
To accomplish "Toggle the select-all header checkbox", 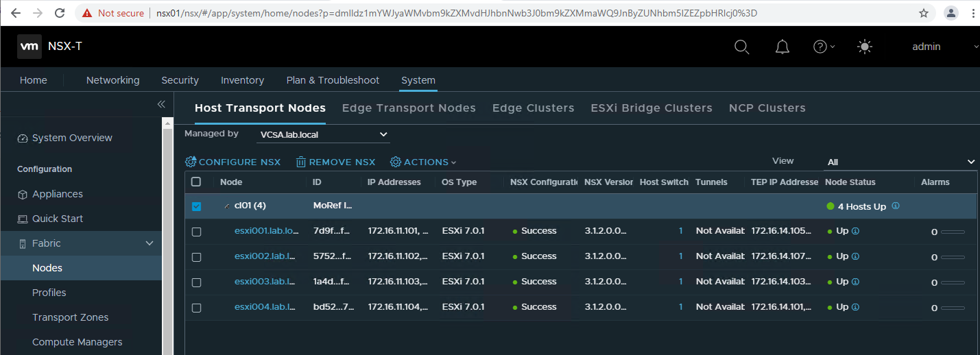I will coord(196,182).
